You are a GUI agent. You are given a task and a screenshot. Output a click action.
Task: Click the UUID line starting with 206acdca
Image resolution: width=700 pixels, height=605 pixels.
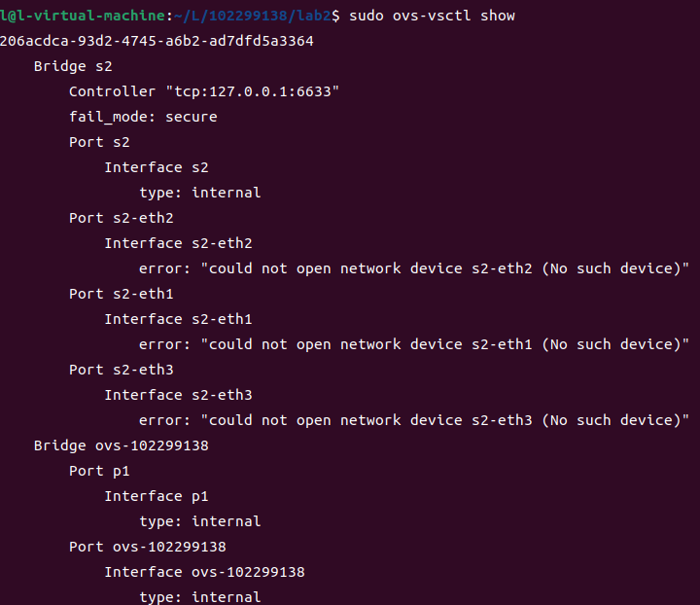[157, 41]
